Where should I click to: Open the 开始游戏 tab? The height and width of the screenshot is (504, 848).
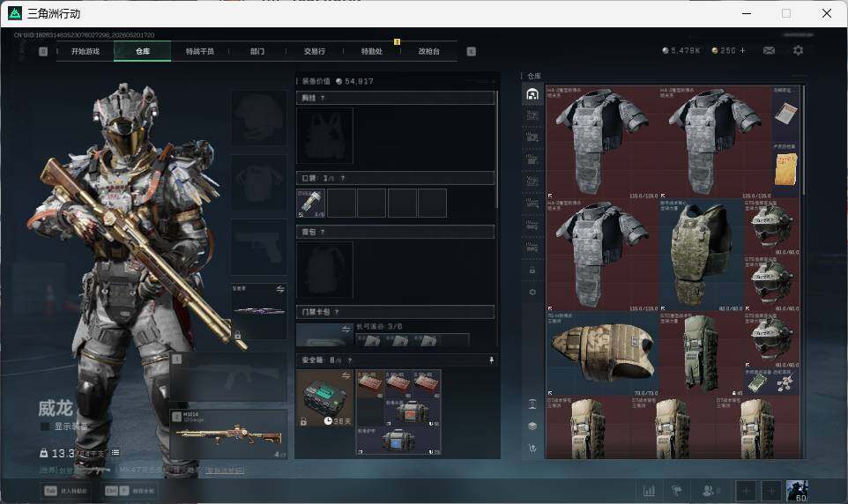pyautogui.click(x=86, y=51)
